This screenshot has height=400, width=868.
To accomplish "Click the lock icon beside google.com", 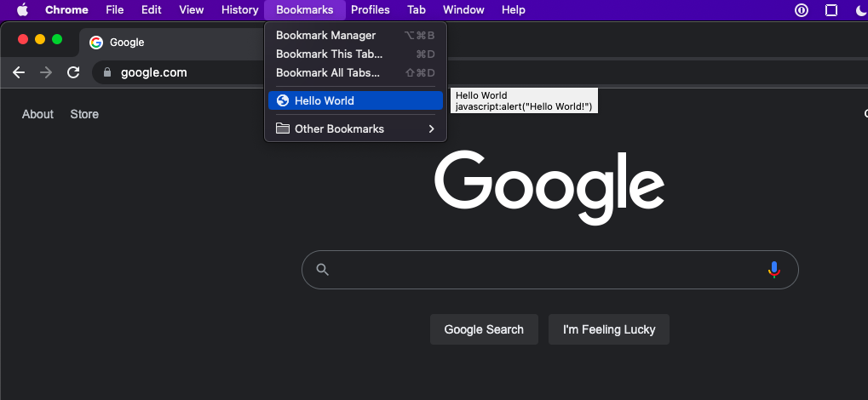I will (106, 72).
